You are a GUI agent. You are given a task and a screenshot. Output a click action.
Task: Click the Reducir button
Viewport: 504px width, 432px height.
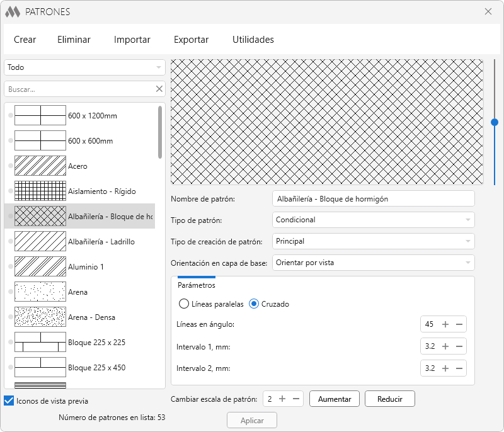click(x=389, y=399)
